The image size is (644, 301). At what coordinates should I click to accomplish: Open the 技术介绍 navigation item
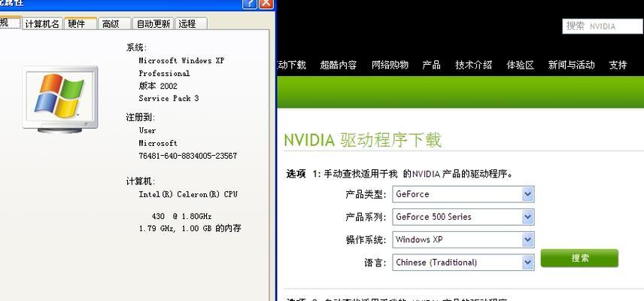coord(473,65)
